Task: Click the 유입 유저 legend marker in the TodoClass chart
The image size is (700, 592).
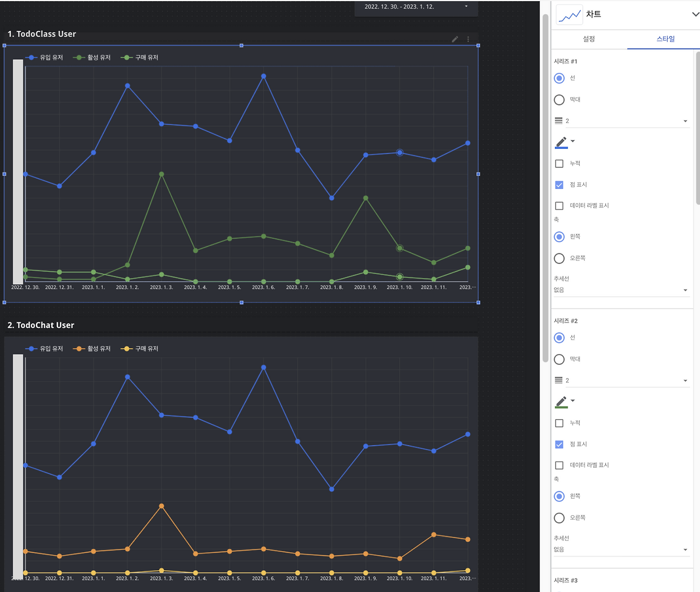Action: click(x=32, y=57)
